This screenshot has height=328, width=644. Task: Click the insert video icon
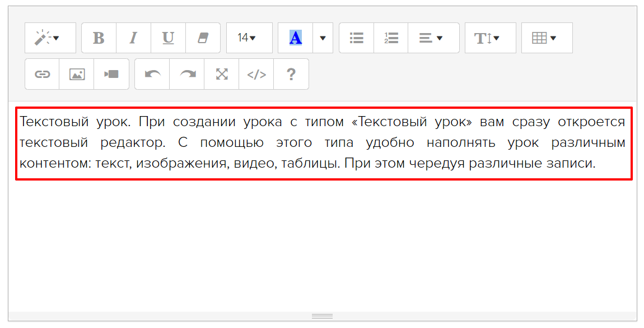[x=111, y=74]
